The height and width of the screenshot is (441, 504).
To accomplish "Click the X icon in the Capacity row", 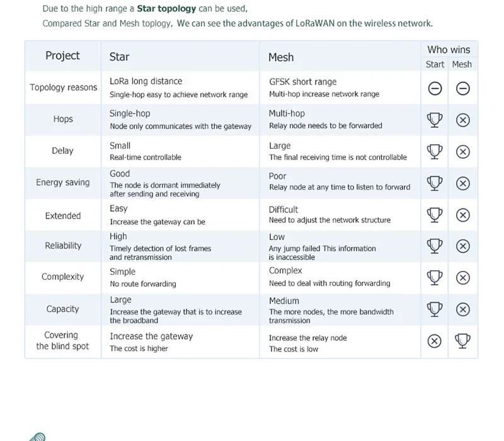I will 463,309.
